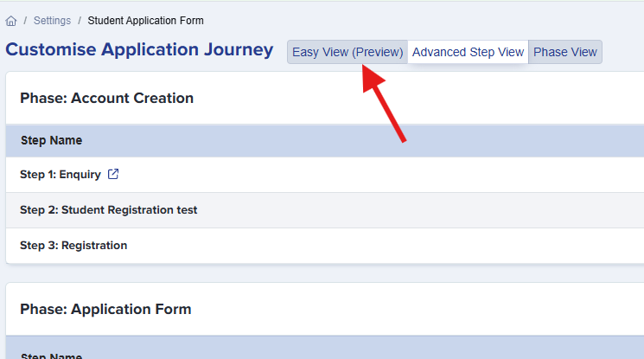Click the home icon in breadcrumb
The width and height of the screenshot is (644, 359).
click(11, 21)
